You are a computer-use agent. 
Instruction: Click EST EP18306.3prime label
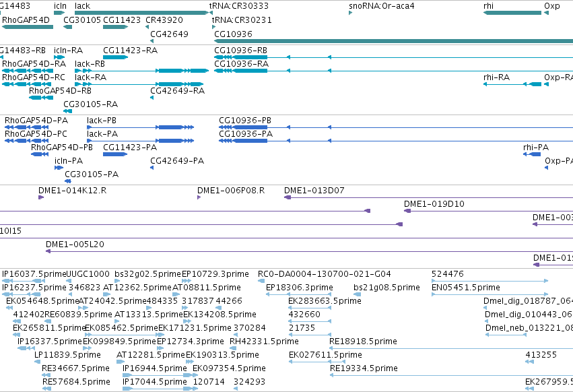pos(299,288)
